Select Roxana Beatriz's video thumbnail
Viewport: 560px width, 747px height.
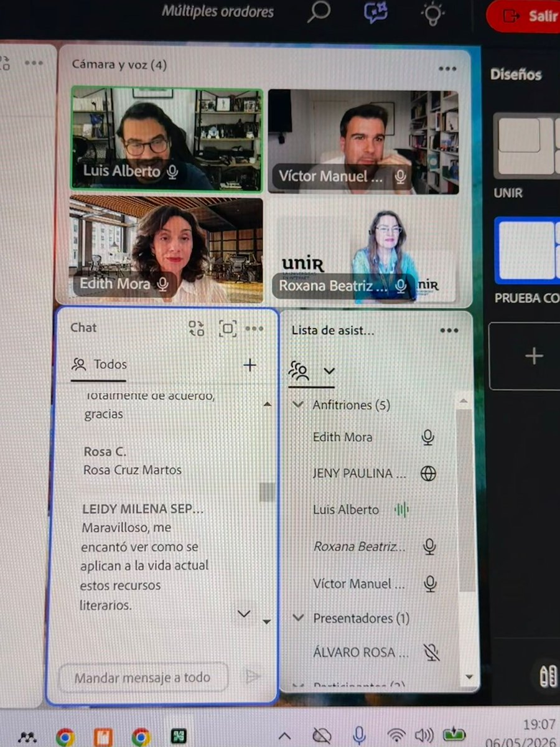(364, 251)
